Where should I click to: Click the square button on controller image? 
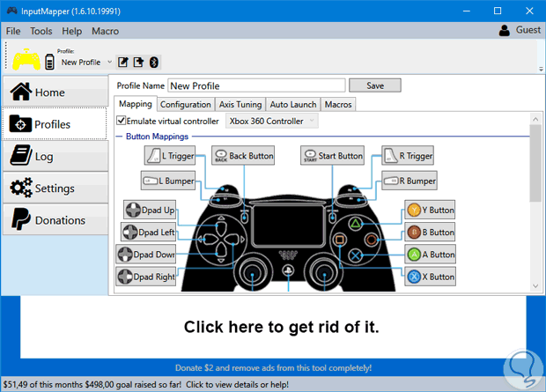(x=340, y=240)
